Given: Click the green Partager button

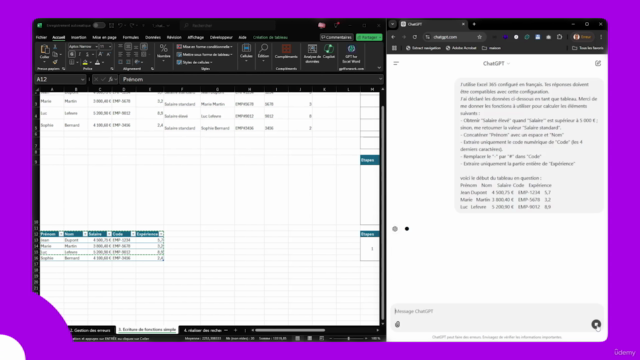Looking at the screenshot, I should [369, 37].
